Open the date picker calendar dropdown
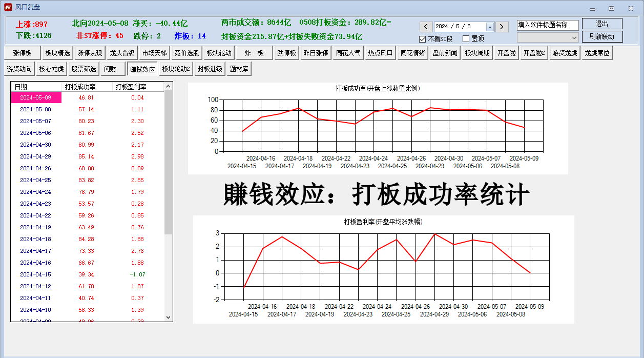The width and height of the screenshot is (644, 358). [x=490, y=27]
